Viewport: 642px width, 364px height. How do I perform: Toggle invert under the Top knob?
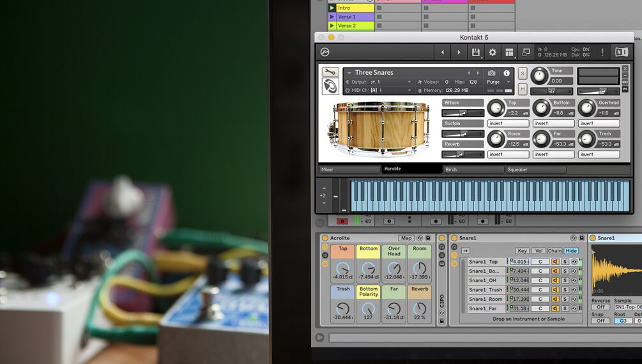tap(508, 123)
